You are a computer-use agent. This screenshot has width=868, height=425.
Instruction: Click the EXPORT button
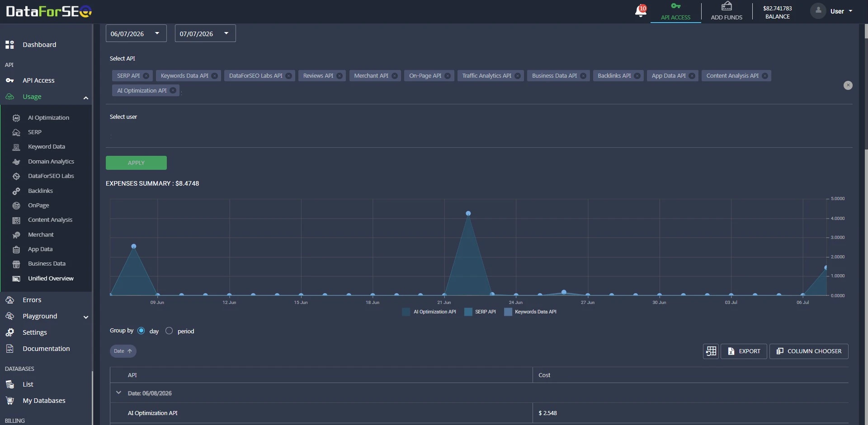[744, 351]
